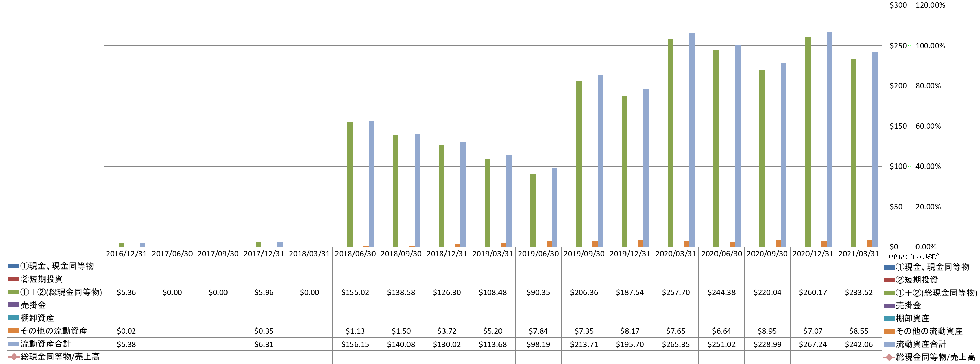Image resolution: width=980 pixels, height=364 pixels.
Task: Select the 2019/03/31 date column header
Action: click(493, 254)
